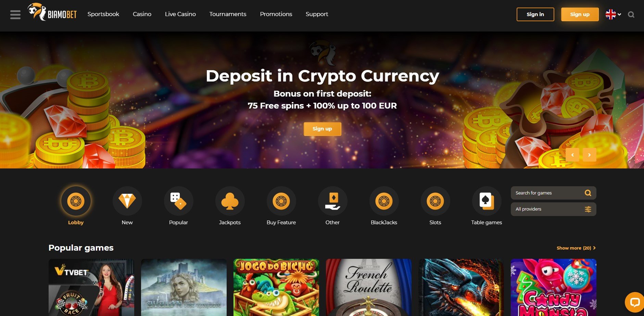This screenshot has height=316, width=644.
Task: Open the Popular dice category
Action: 178,201
